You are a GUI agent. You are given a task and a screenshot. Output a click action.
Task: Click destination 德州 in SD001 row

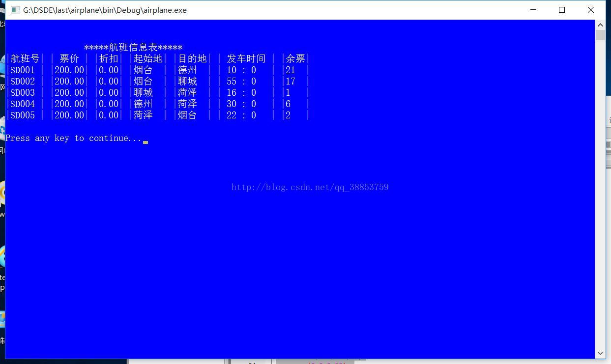[187, 70]
